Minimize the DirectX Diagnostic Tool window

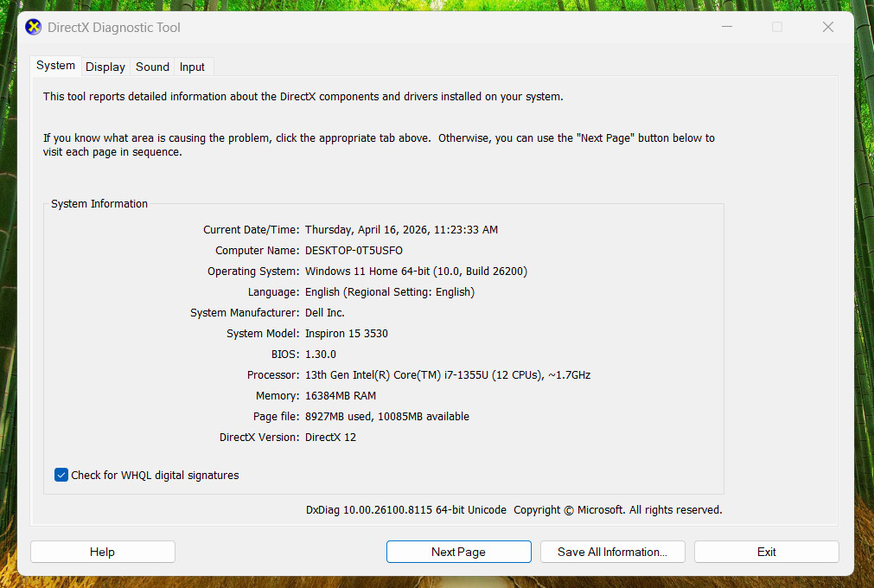pos(727,27)
